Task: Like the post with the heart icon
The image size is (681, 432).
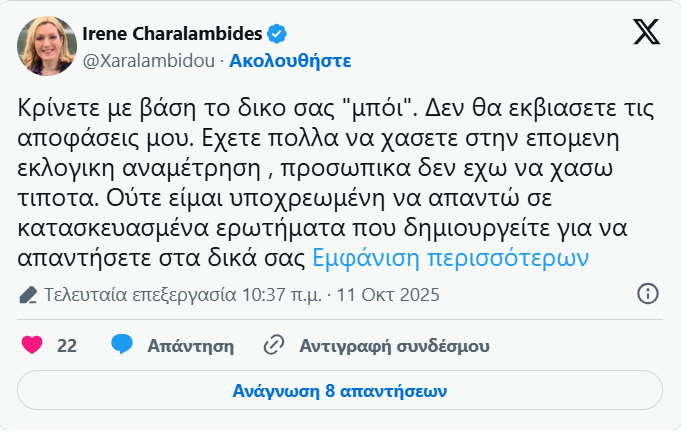Action: 32,346
